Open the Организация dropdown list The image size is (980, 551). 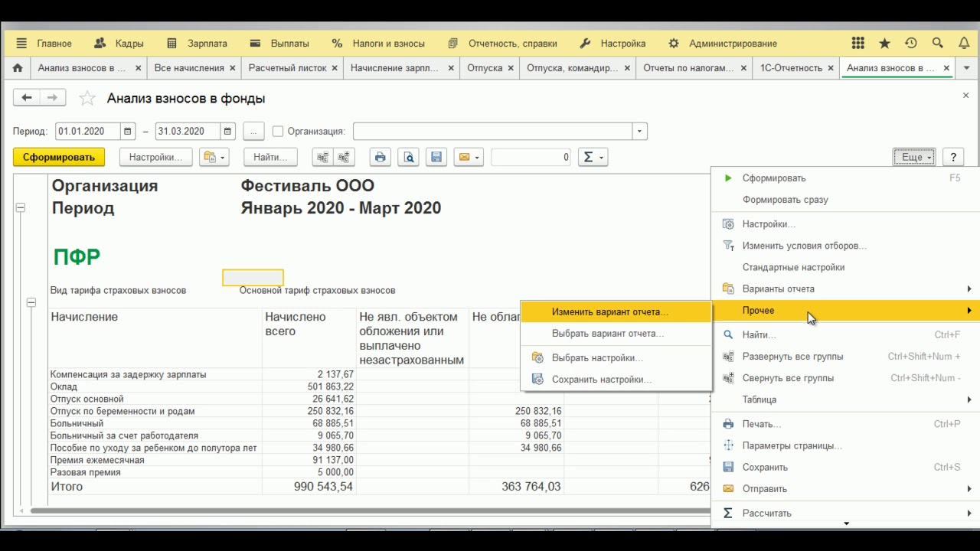pos(639,132)
